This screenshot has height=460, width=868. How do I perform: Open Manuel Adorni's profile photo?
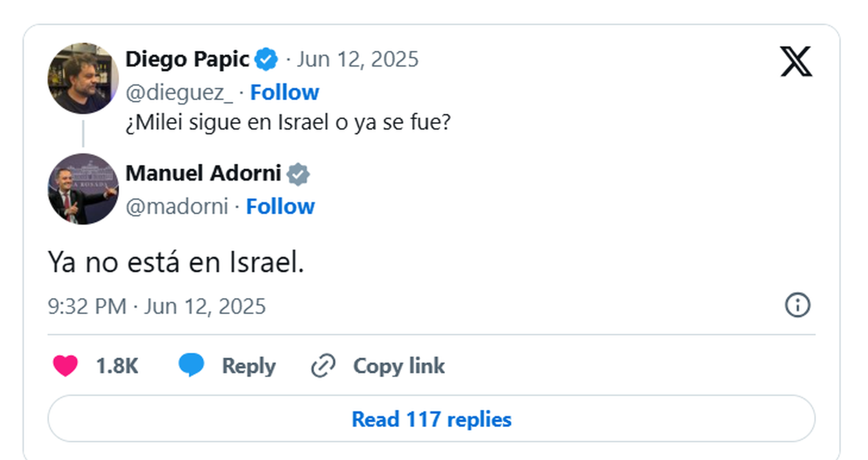click(83, 189)
